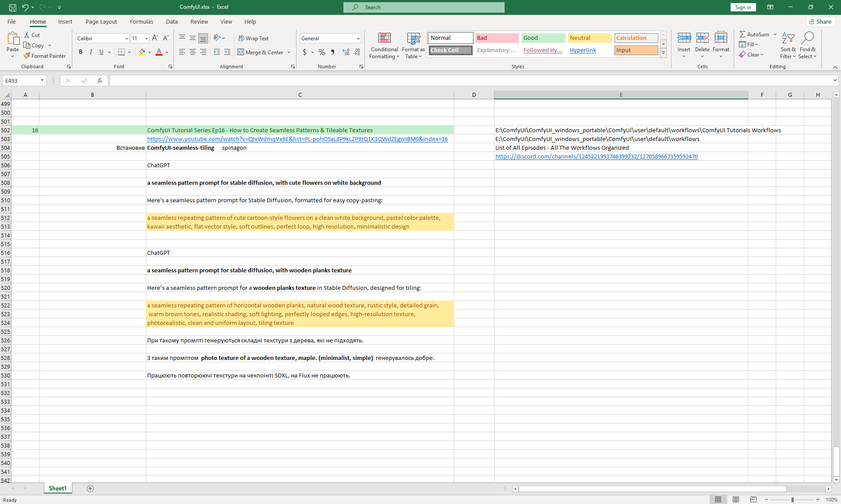841x504 pixels.
Task: Click the Format Painter brush icon
Action: (x=27, y=56)
